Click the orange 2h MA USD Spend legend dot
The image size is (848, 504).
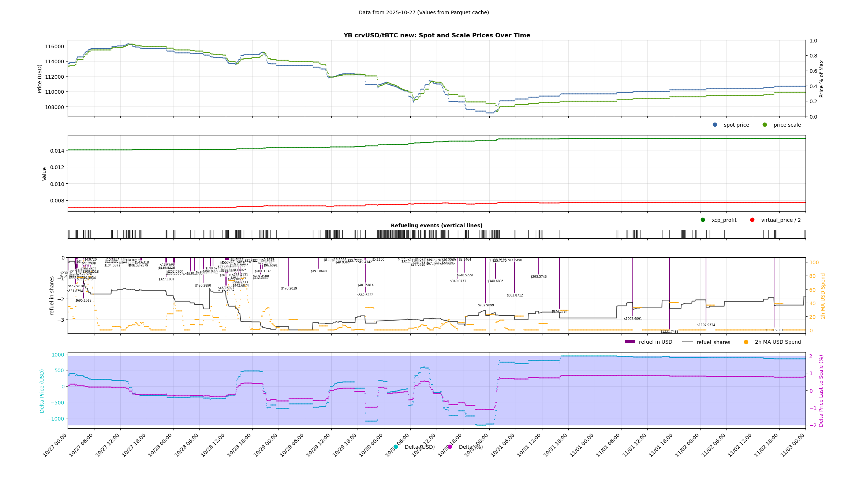click(746, 342)
